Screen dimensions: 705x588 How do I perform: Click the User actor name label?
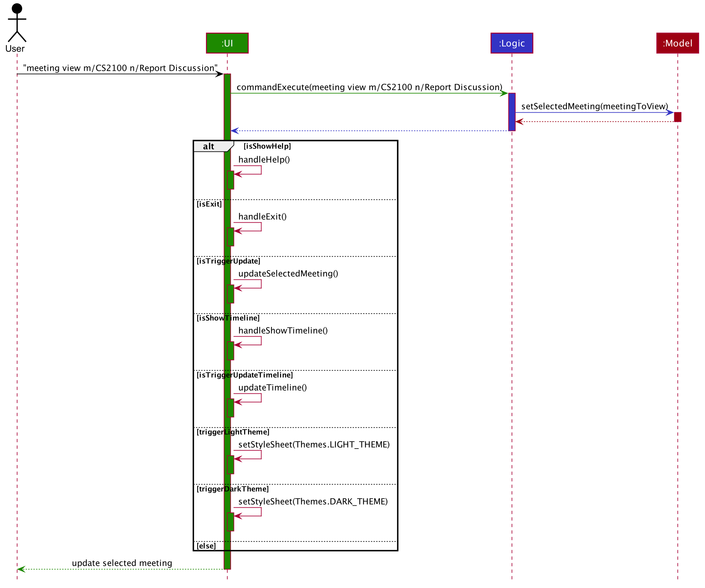(x=15, y=49)
